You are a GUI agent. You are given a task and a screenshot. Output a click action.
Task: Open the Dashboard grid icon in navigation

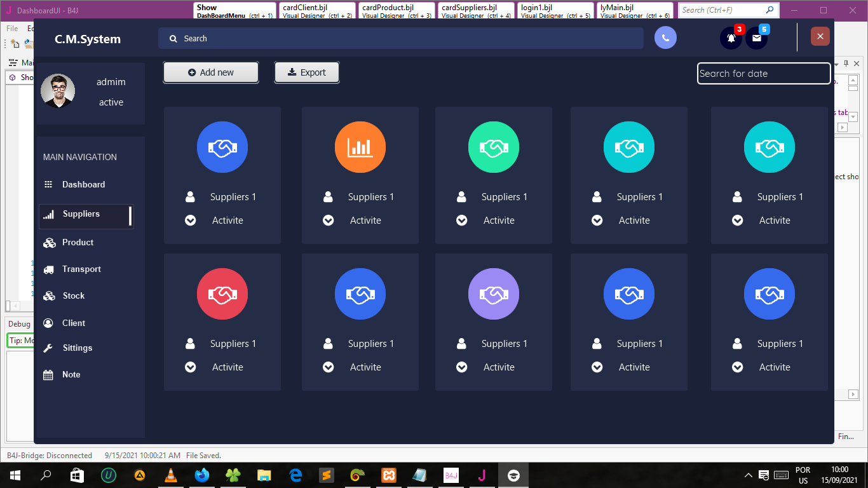[x=48, y=184]
